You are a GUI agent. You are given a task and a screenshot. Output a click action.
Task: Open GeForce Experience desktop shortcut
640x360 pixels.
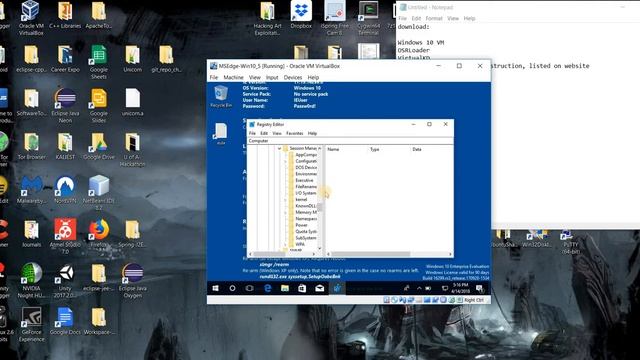(x=31, y=324)
